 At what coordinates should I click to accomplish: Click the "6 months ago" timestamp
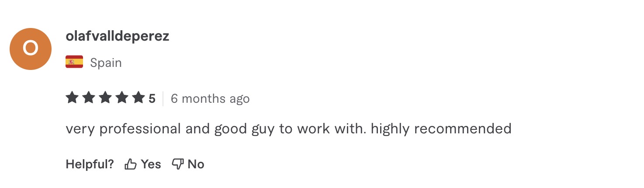tap(210, 98)
